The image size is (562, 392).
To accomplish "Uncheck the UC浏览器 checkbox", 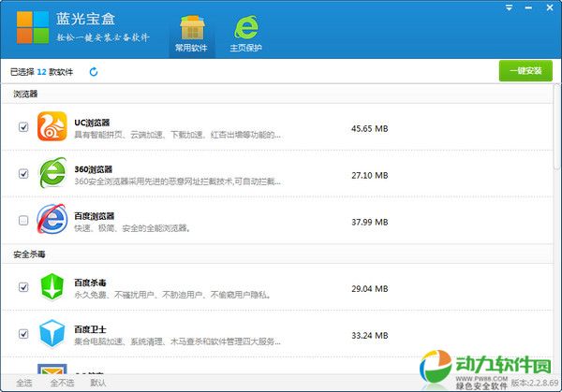I will click(x=23, y=127).
